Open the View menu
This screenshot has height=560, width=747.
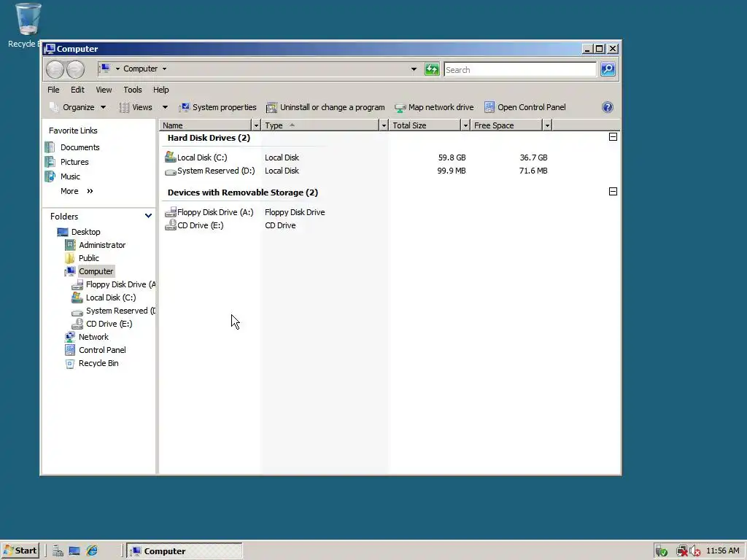pyautogui.click(x=104, y=90)
